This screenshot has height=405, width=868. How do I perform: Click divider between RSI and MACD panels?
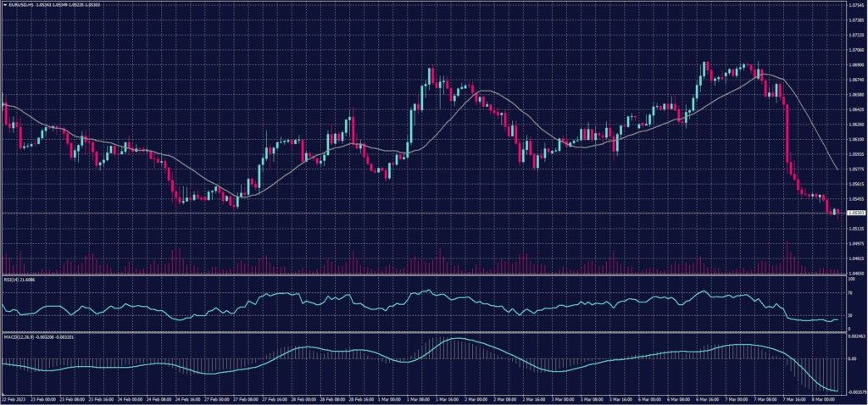click(x=424, y=332)
